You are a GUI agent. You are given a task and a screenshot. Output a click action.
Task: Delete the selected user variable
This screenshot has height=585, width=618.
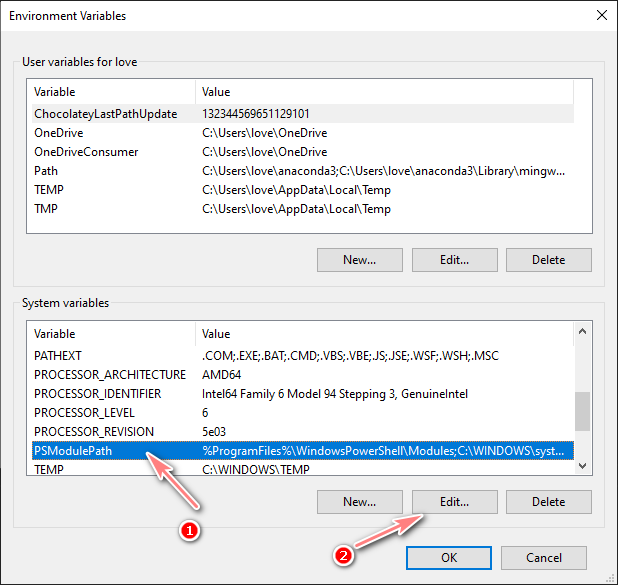[x=548, y=260]
